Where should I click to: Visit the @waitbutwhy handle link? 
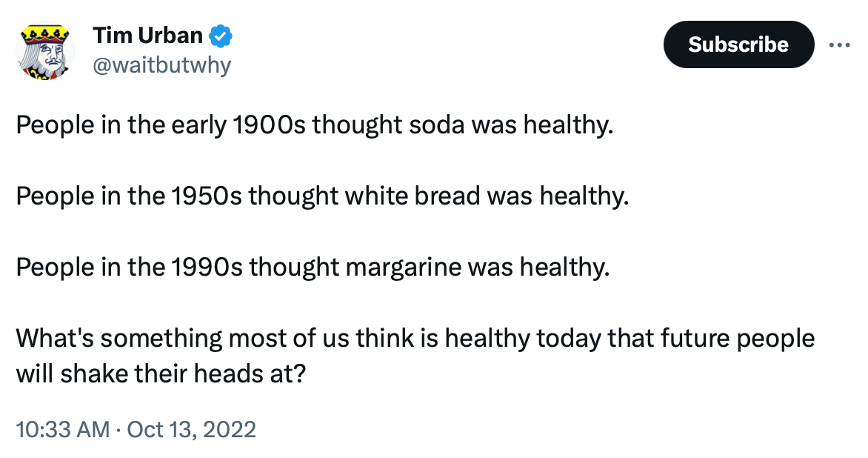tap(161, 65)
